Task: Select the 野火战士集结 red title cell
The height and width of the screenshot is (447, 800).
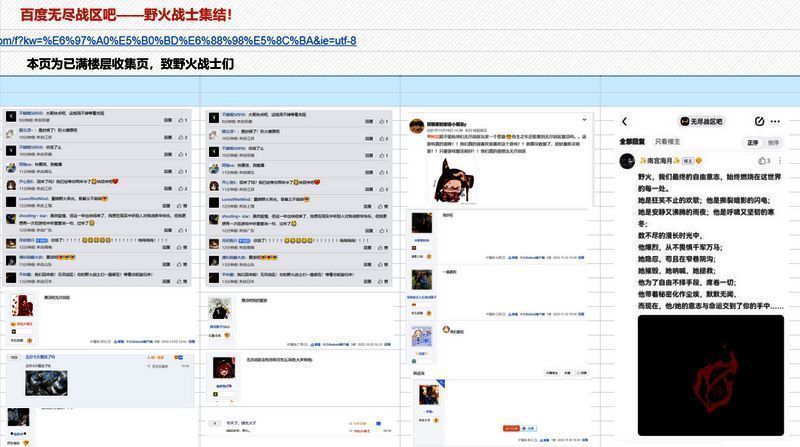Action: (127, 15)
